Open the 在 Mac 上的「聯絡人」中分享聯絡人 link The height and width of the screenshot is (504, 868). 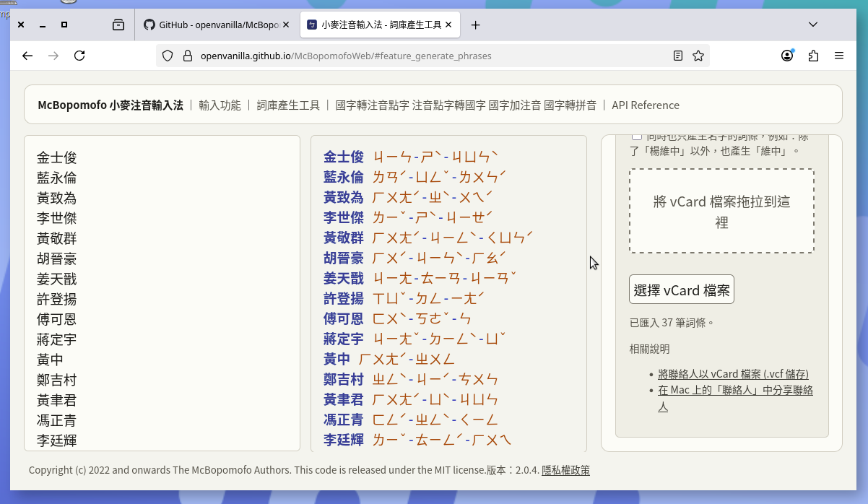point(735,398)
